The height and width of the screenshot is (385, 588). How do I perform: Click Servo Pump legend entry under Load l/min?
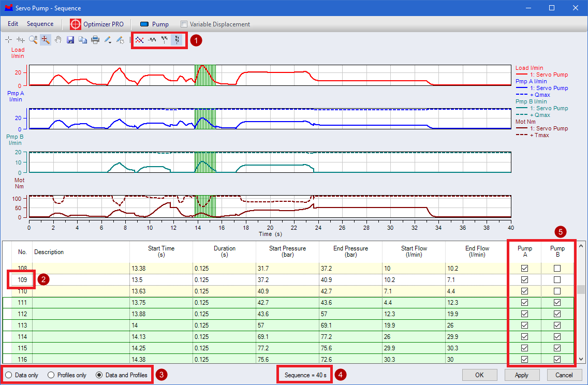[x=542, y=75]
